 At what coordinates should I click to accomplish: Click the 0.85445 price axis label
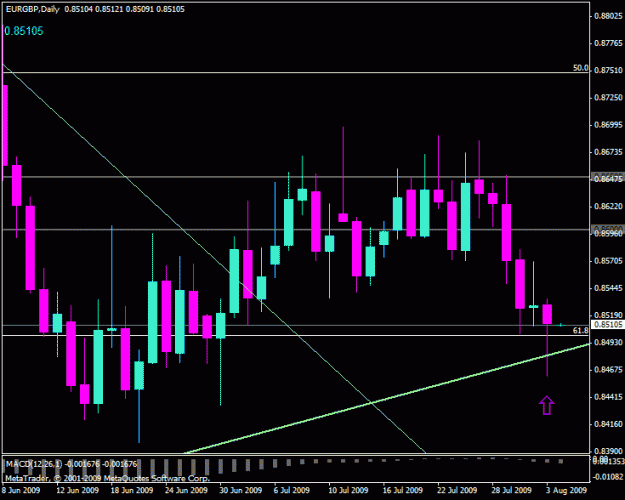point(608,288)
